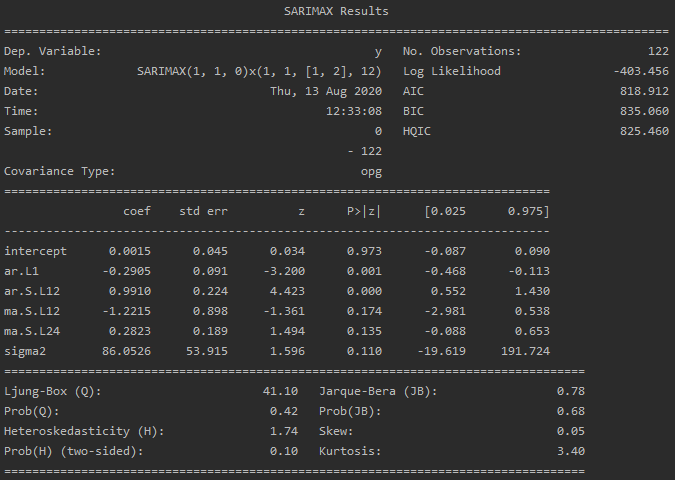
Task: Click the Ljung-Box value '41.10'
Action: tap(280, 391)
